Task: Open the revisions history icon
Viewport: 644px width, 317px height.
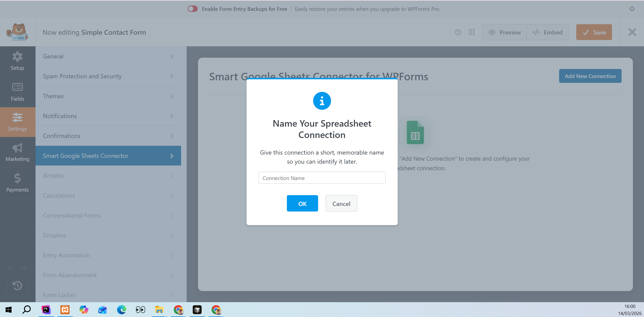Action: [17, 286]
